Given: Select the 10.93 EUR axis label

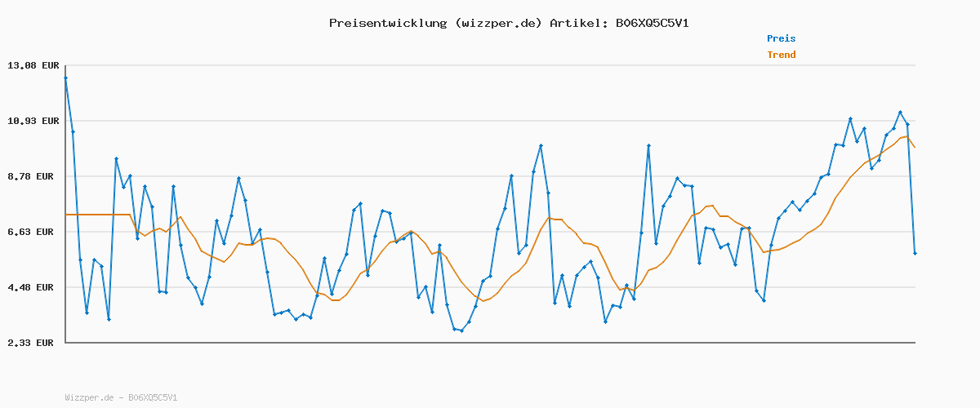Looking at the screenshot, I should 31,121.
